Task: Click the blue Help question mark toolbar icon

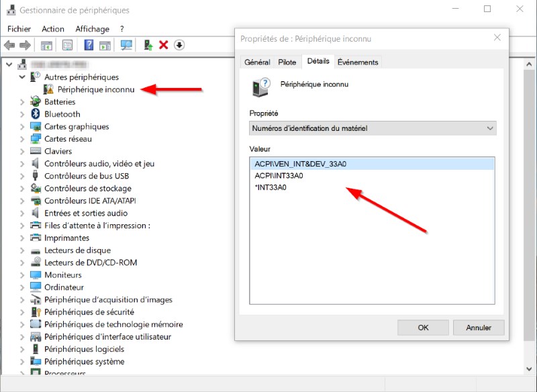Action: pyautogui.click(x=89, y=45)
